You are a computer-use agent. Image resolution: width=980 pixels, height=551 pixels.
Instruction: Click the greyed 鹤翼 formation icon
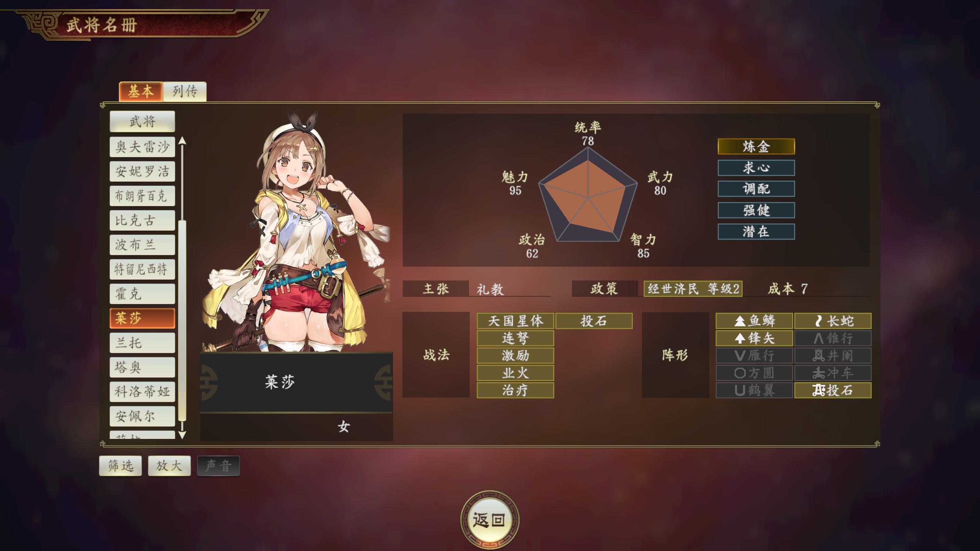tap(754, 390)
